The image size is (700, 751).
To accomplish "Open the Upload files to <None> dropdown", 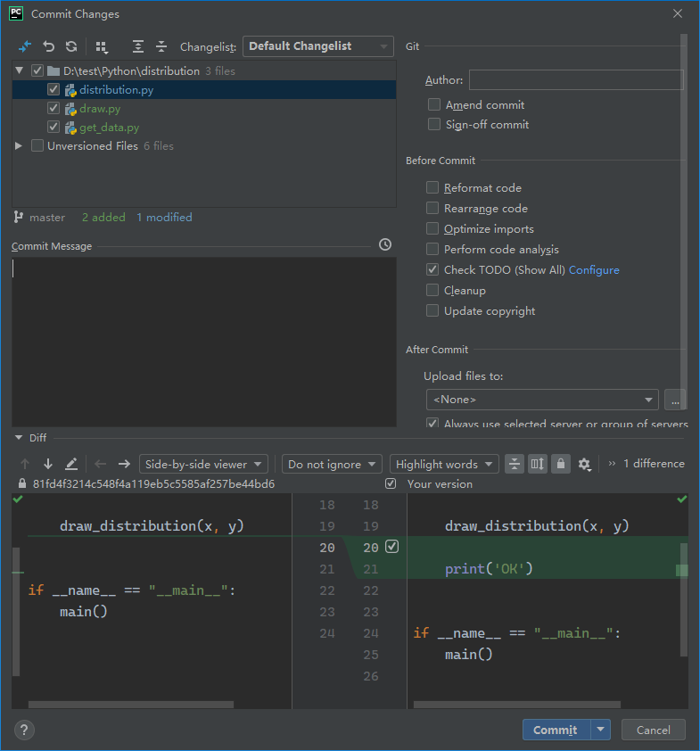I will [542, 400].
